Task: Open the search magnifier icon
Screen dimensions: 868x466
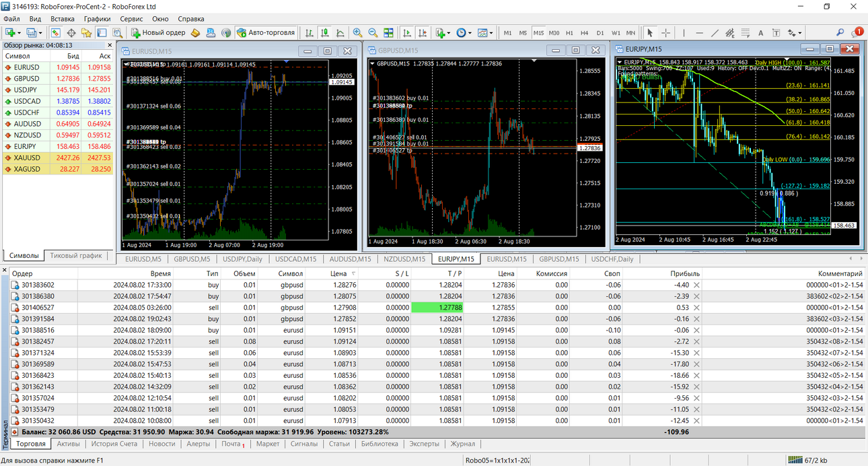Action: tap(840, 32)
